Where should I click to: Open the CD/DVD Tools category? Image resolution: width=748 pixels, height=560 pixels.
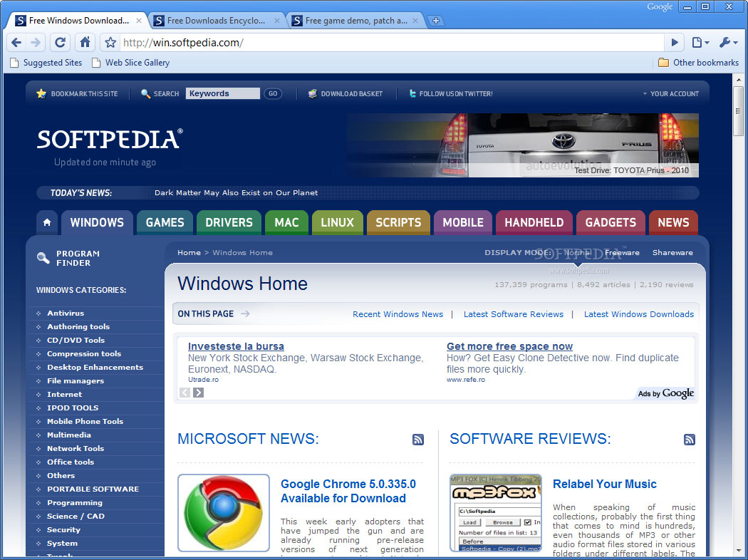tap(76, 340)
